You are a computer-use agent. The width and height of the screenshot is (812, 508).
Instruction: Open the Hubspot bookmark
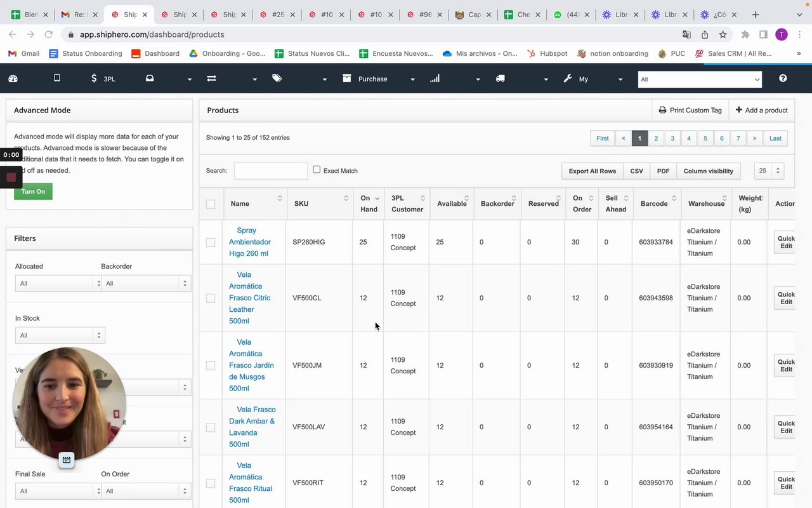click(x=547, y=53)
